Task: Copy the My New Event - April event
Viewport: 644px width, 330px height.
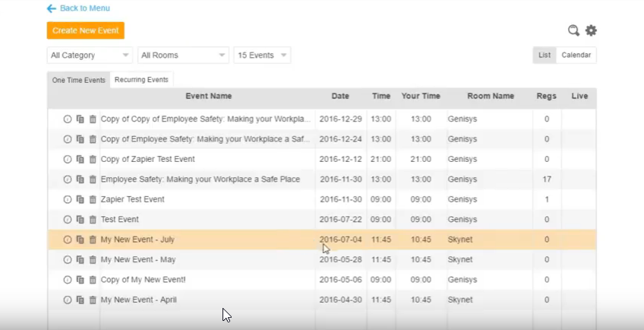Action: point(80,300)
